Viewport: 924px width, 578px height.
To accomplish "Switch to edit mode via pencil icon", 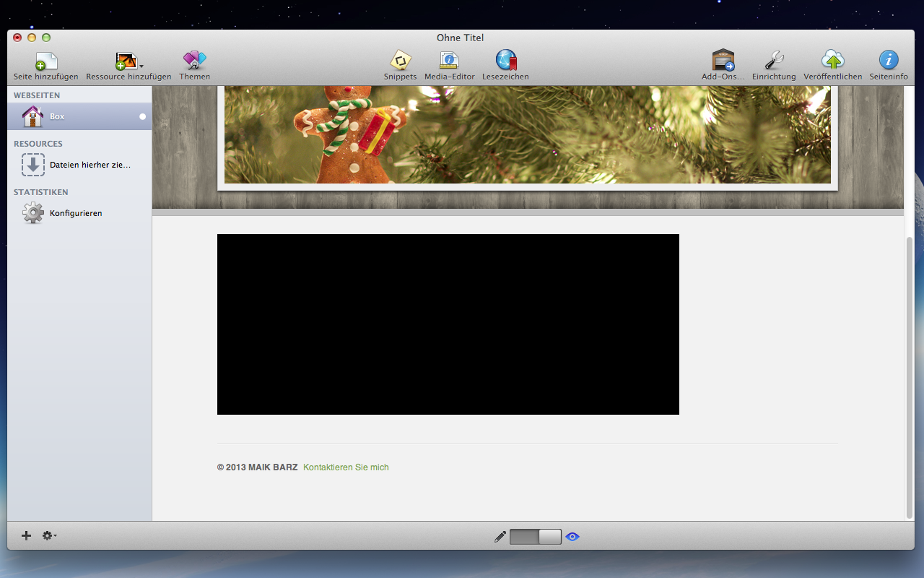I will 500,537.
